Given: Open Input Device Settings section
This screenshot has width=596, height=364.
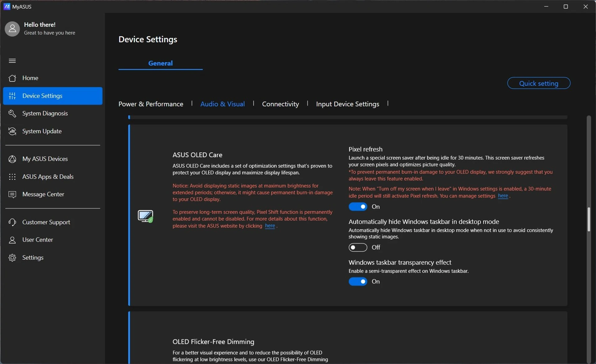Looking at the screenshot, I should (x=347, y=104).
